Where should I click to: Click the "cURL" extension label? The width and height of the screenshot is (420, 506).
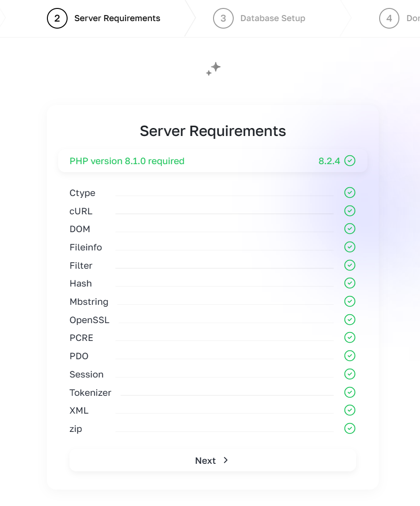click(x=81, y=211)
